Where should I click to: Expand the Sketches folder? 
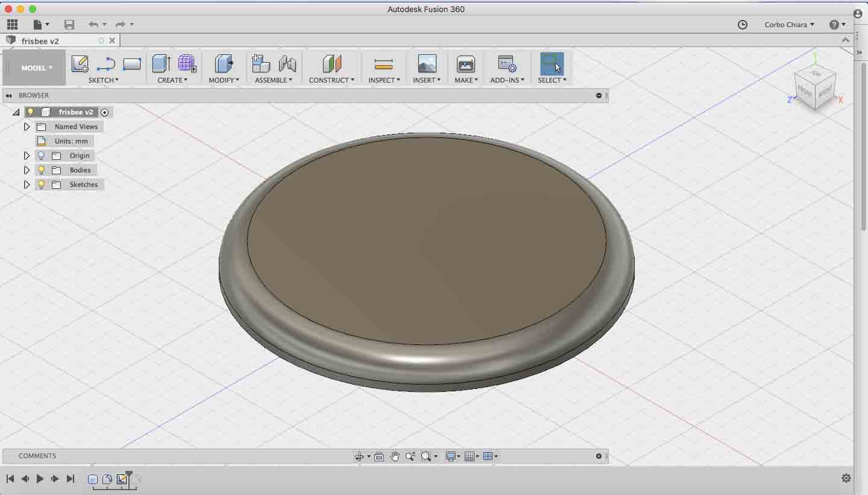[x=27, y=184]
